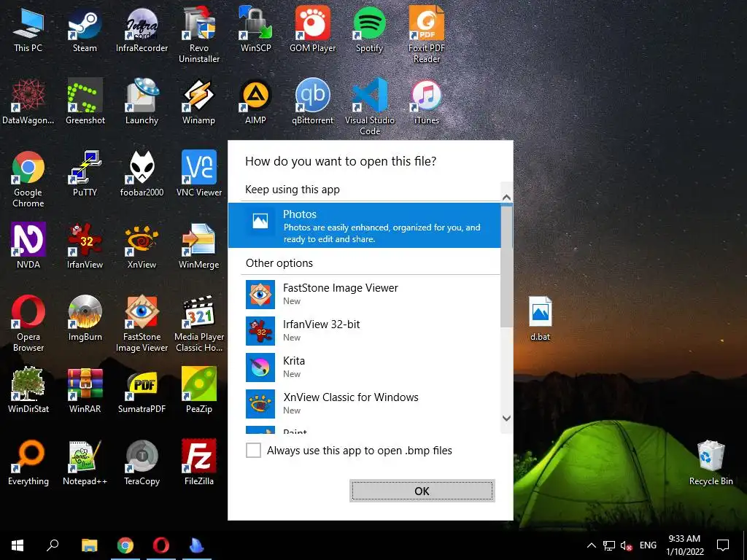The width and height of the screenshot is (747, 560).
Task: Select the d.bat file on desktop
Action: [541, 318]
